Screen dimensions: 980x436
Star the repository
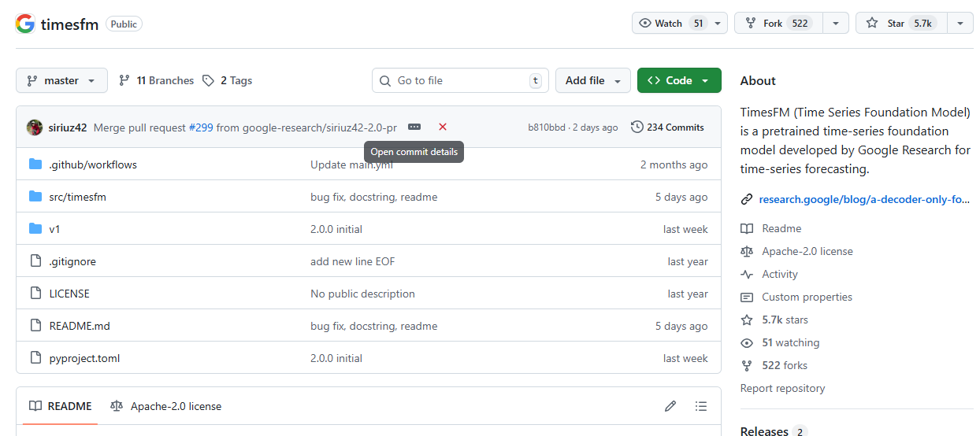coord(901,23)
